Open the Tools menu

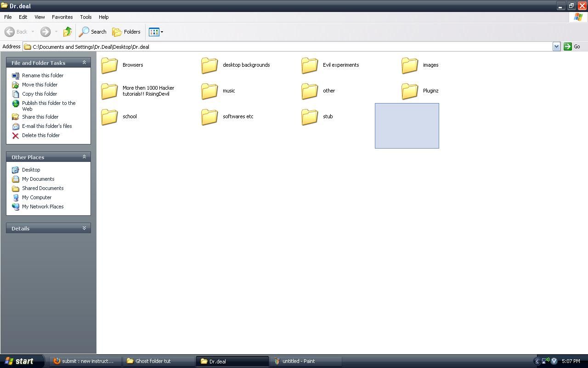(85, 17)
